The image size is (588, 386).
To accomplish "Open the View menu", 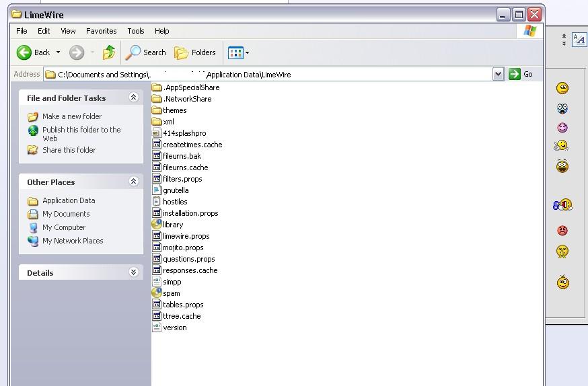I will (68, 31).
